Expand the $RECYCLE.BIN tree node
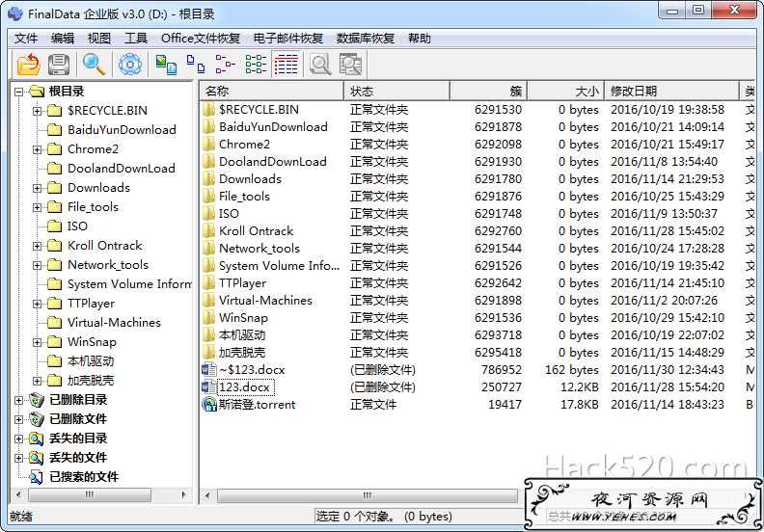The width and height of the screenshot is (764, 532). click(37, 111)
